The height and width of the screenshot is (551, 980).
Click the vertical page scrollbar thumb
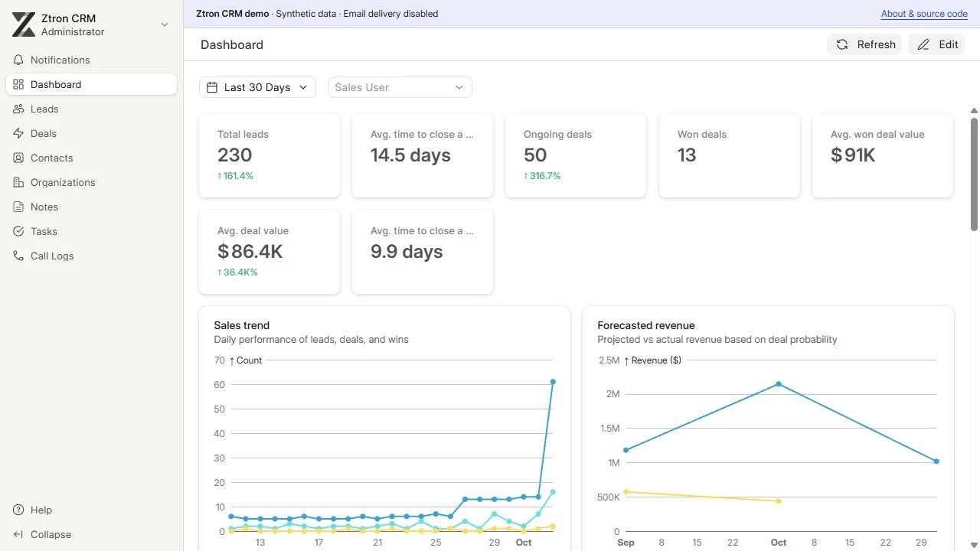click(x=974, y=174)
